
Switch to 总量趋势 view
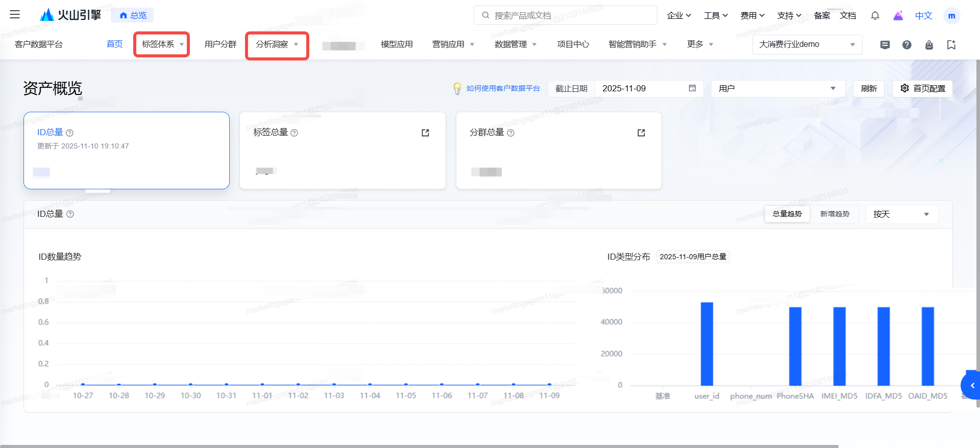(787, 214)
